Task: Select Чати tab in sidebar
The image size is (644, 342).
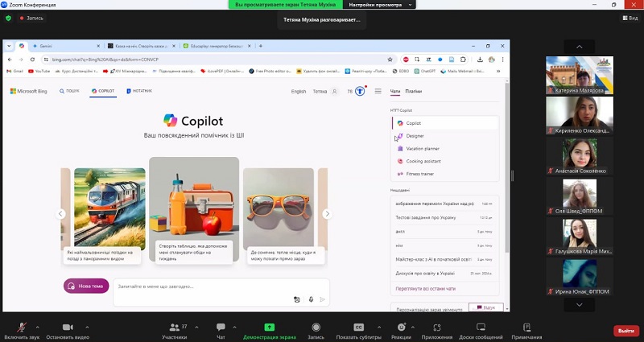Action: [x=394, y=91]
